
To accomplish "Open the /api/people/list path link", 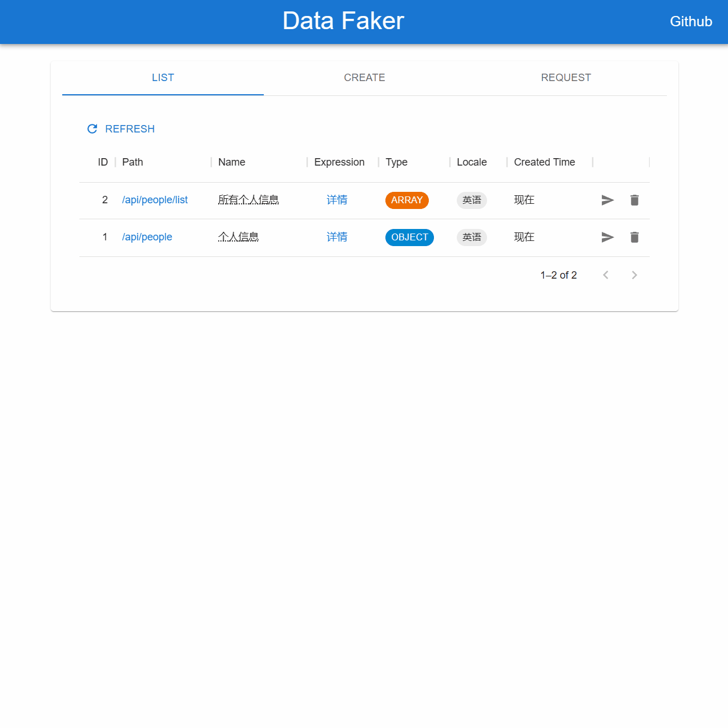I will click(155, 200).
